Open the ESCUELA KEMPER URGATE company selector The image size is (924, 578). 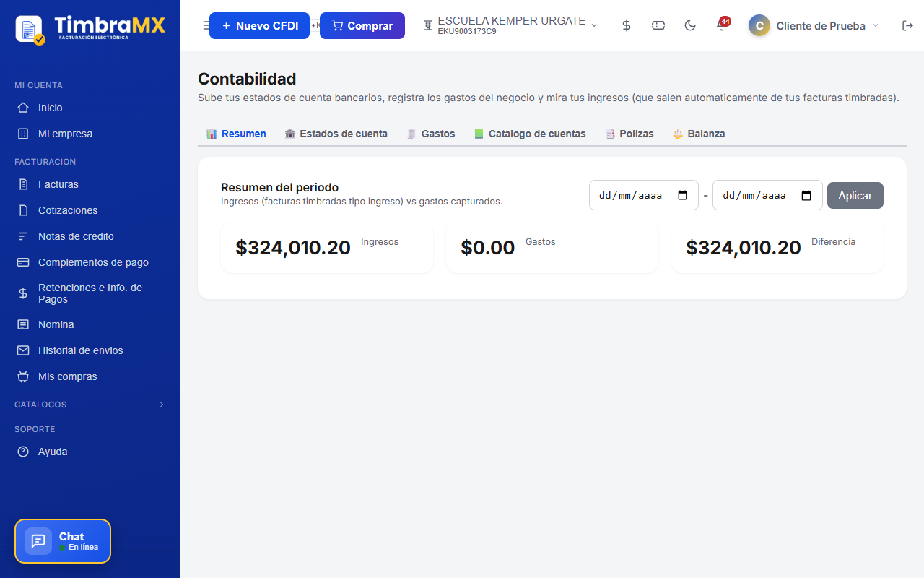click(x=510, y=25)
